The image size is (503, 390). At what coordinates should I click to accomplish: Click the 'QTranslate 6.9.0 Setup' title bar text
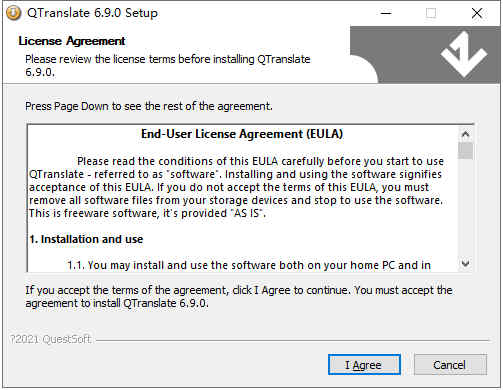pyautogui.click(x=92, y=13)
